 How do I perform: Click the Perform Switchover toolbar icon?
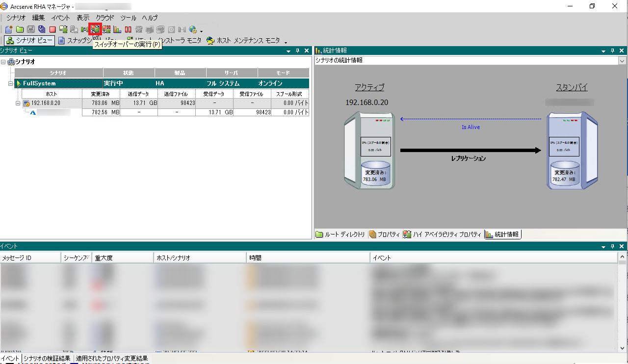pyautogui.click(x=95, y=29)
